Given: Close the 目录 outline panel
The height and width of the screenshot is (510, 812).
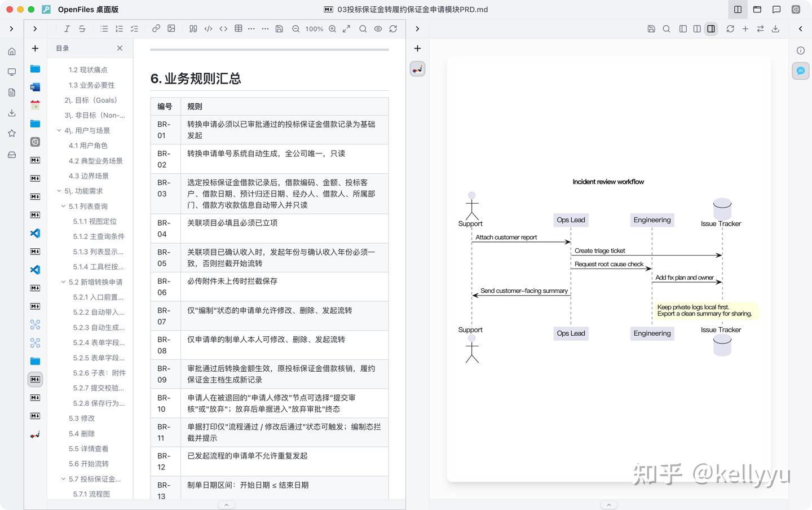Looking at the screenshot, I should (x=120, y=49).
